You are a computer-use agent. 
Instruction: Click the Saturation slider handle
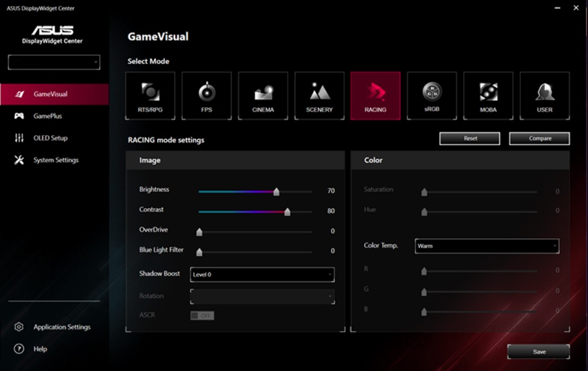(424, 192)
